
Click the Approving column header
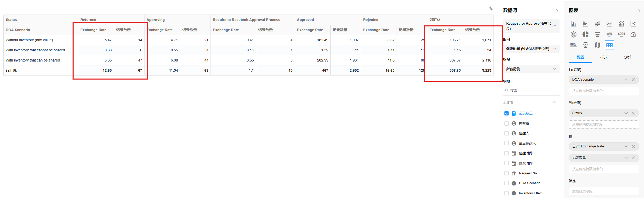click(x=177, y=20)
